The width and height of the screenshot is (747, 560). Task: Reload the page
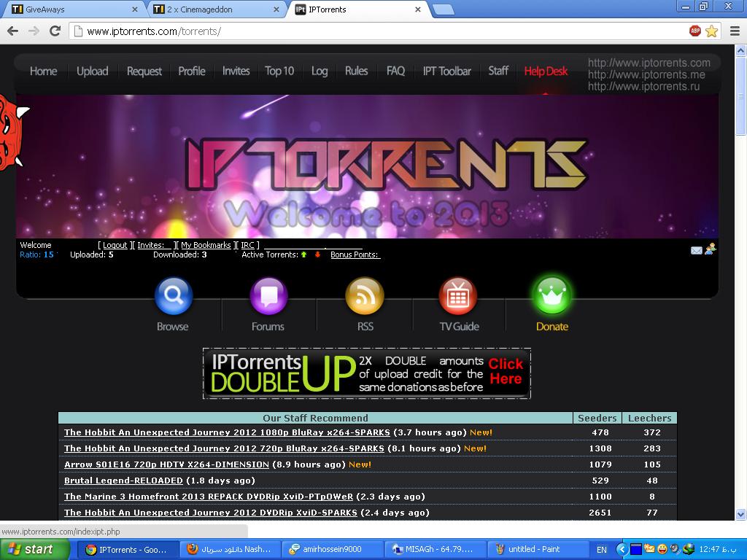(55, 31)
